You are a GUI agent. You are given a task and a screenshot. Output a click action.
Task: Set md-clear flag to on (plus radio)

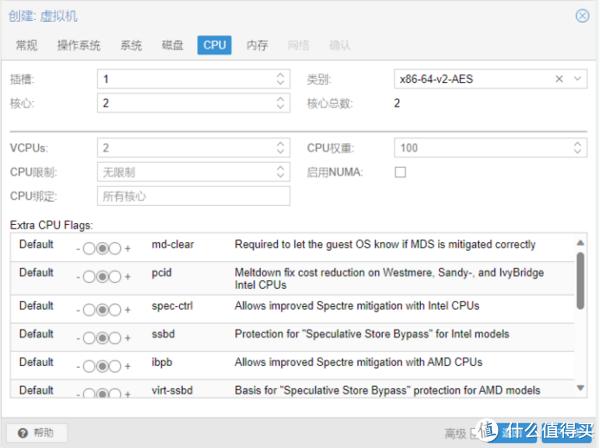pos(115,249)
